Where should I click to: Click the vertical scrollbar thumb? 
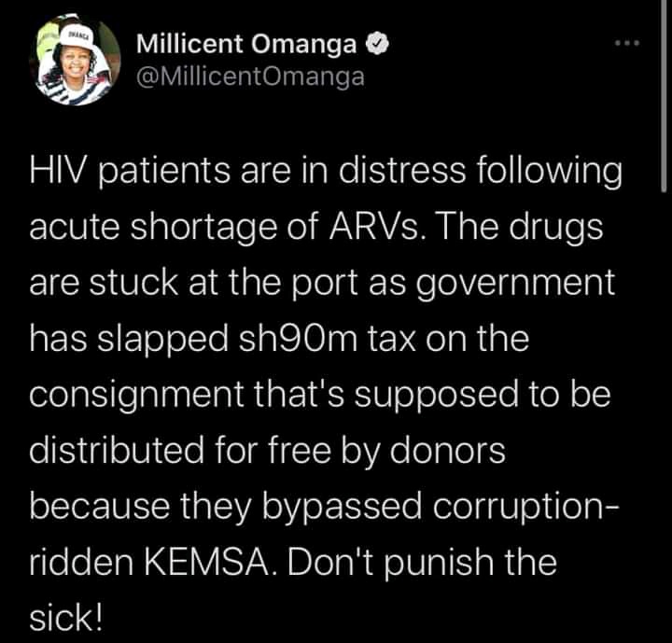click(664, 95)
